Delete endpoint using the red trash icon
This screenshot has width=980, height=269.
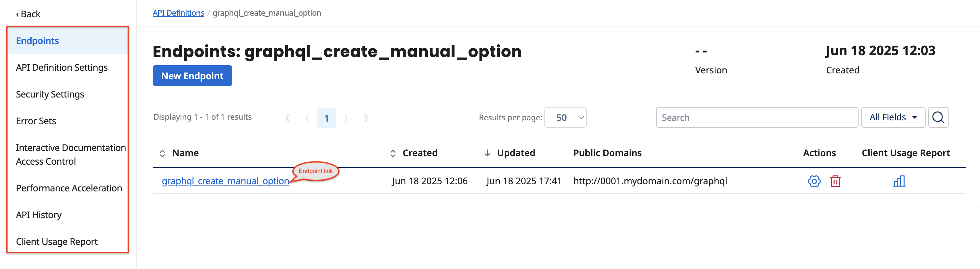[835, 181]
